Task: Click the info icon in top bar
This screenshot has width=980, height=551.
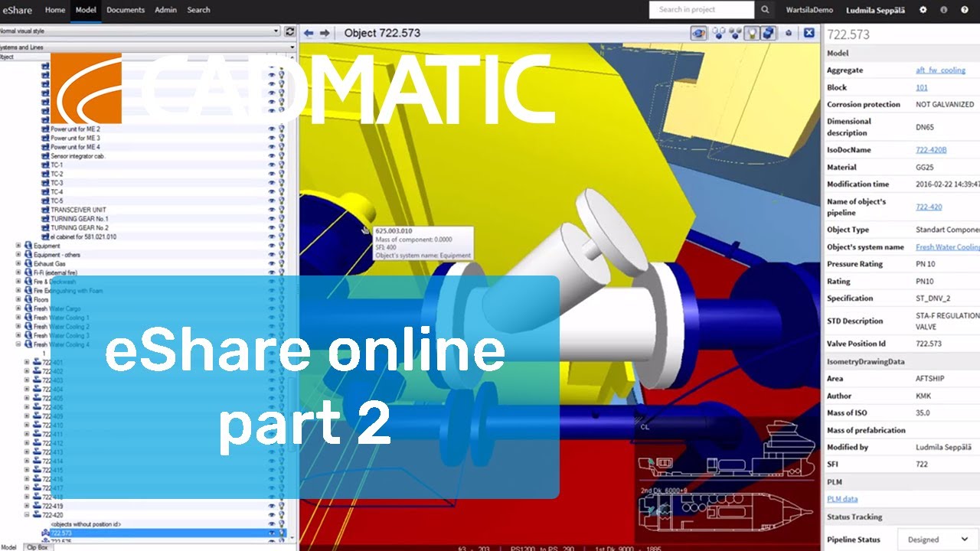Action: coord(943,10)
